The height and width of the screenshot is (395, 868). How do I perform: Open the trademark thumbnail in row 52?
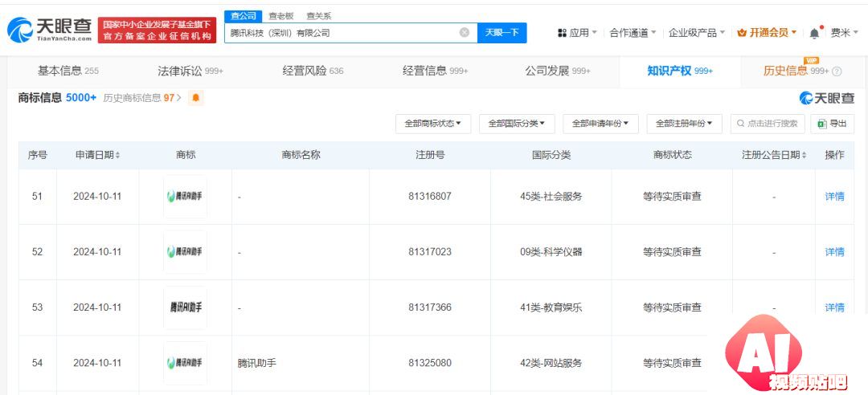tap(185, 252)
